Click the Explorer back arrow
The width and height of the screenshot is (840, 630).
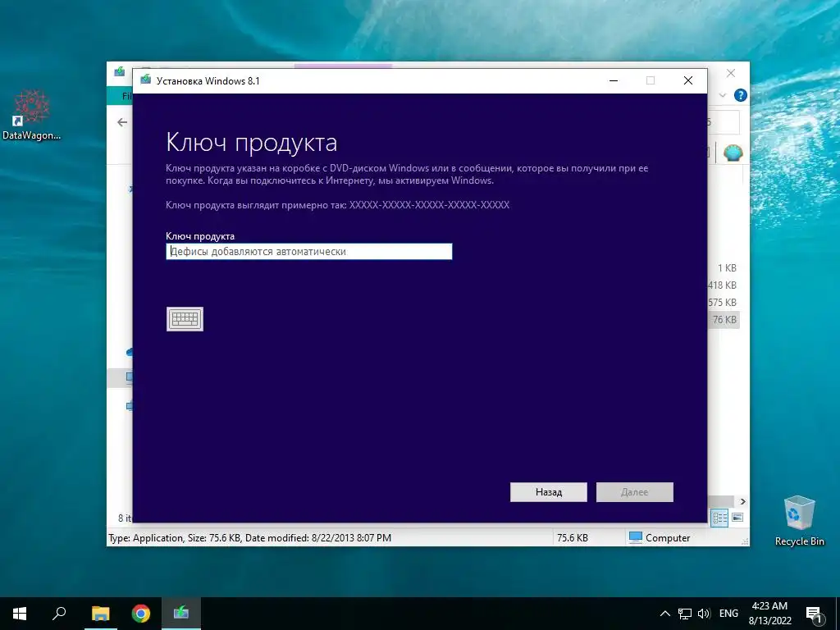coord(122,123)
